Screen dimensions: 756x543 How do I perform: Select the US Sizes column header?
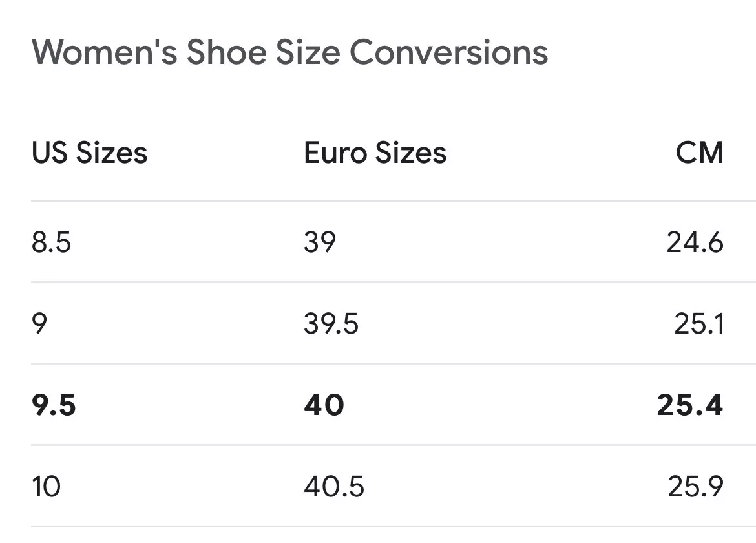[x=89, y=153]
